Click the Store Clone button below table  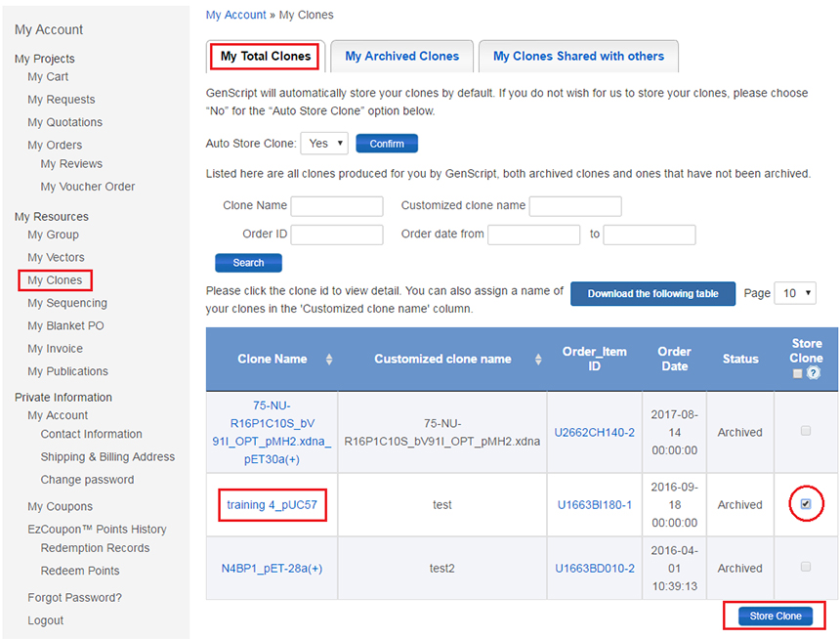776,616
